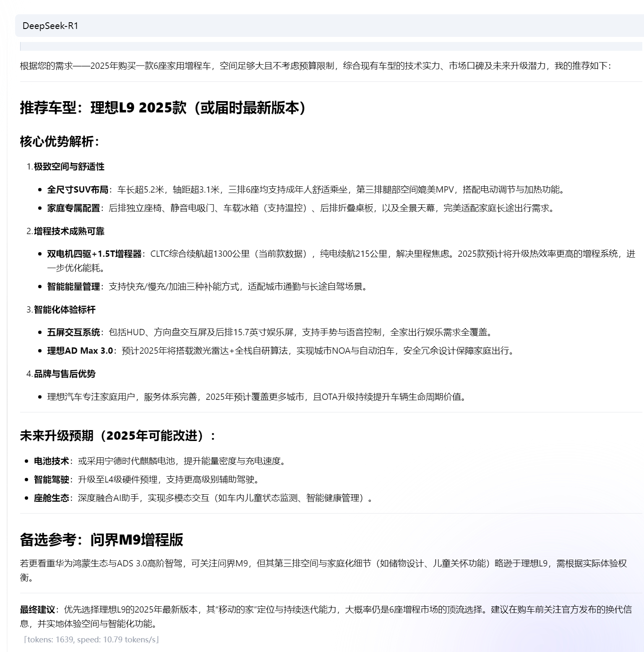Viewport: 644px width, 652px height.
Task: Click bold text 双电机四驱+1.5T增程器
Action: [94, 254]
